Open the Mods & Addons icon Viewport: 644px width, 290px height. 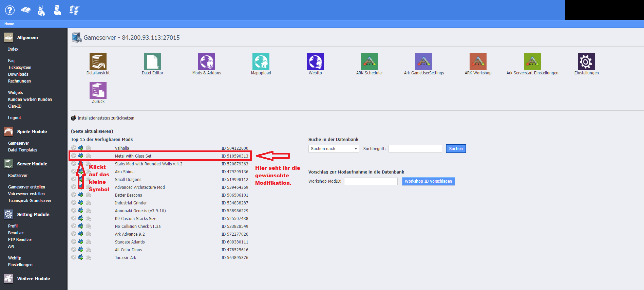206,62
